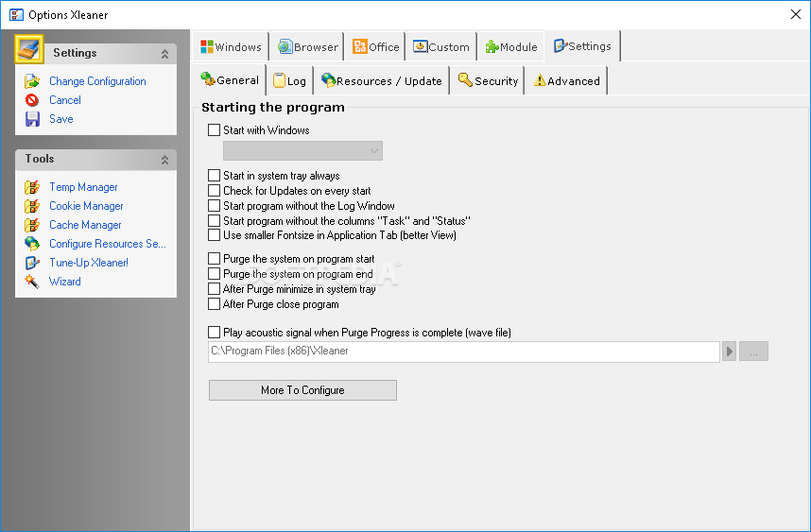811x532 pixels.
Task: Open the Start with Windows dropdown
Action: (x=302, y=151)
